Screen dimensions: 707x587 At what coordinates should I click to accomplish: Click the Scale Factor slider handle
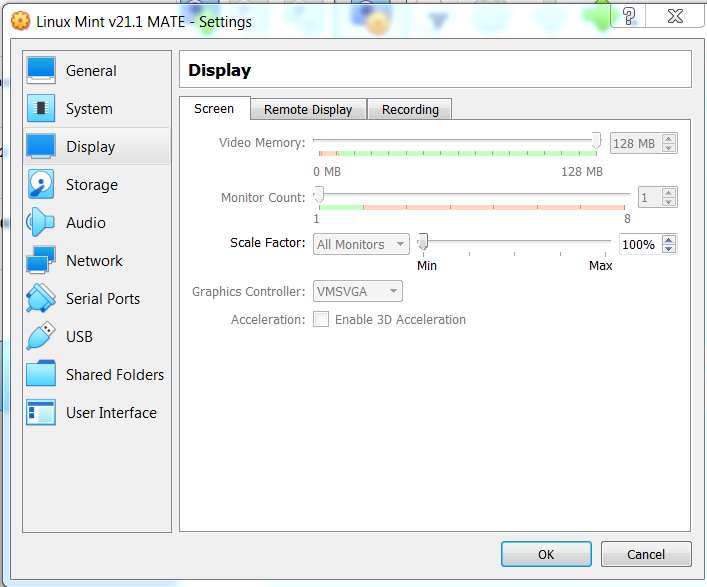point(423,242)
